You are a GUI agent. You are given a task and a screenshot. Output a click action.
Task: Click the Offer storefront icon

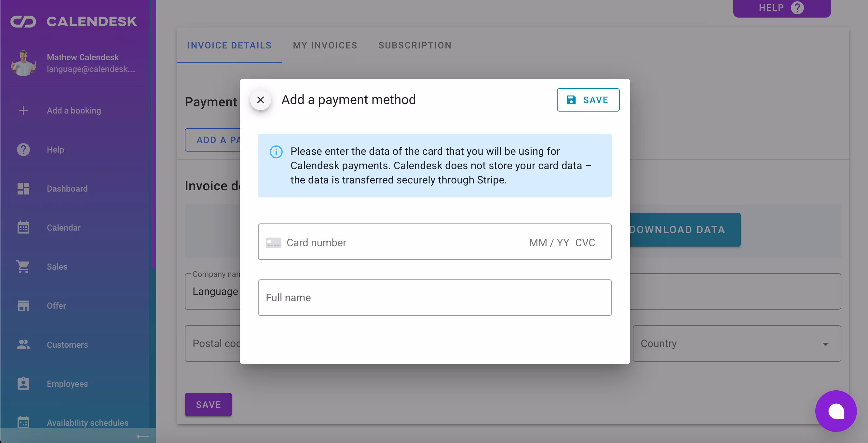pyautogui.click(x=23, y=305)
